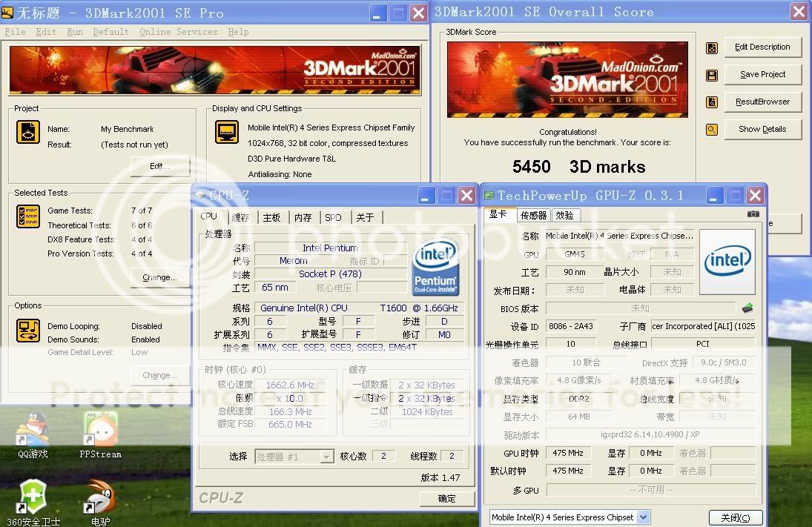The height and width of the screenshot is (527, 812).
Task: Click the monitor icon under Display and CPU Settings
Action: tap(227, 132)
